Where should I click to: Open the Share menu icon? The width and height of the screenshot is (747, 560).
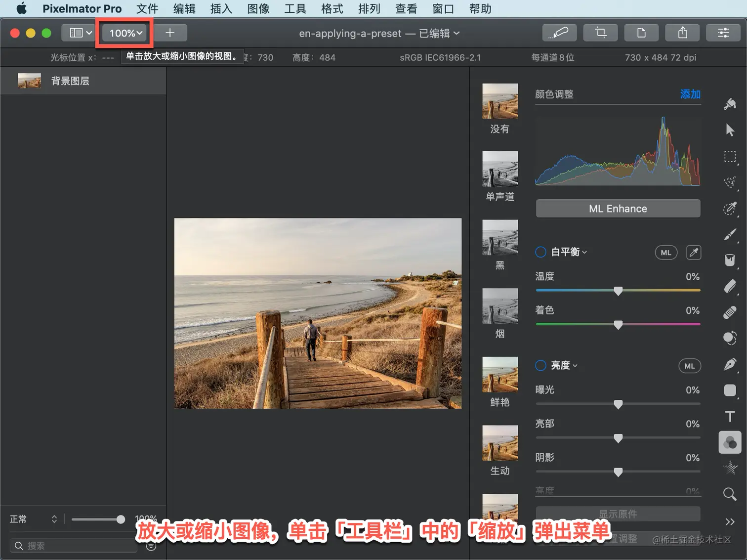[x=683, y=33]
